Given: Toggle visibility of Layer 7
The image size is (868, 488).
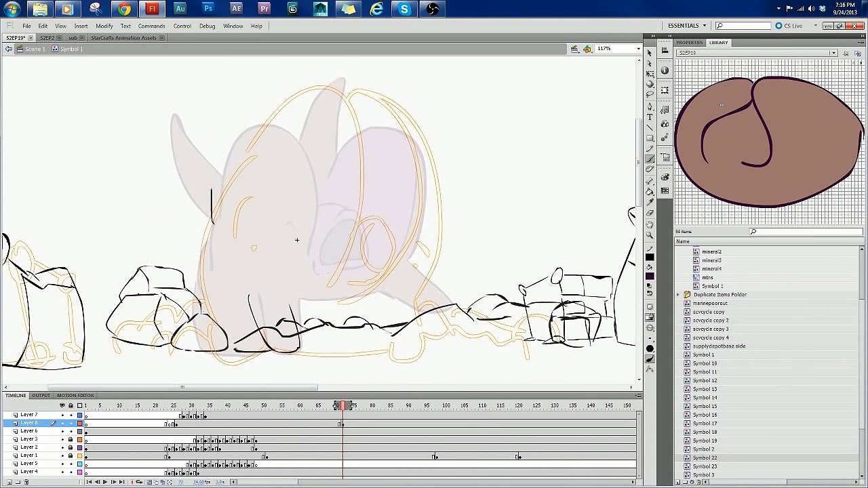Looking at the screenshot, I should (x=62, y=415).
